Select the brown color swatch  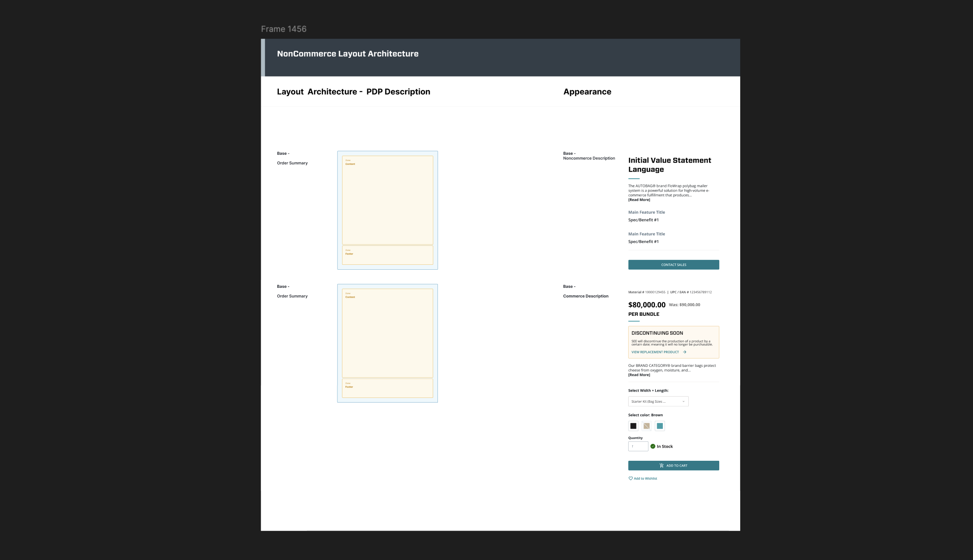(x=646, y=426)
